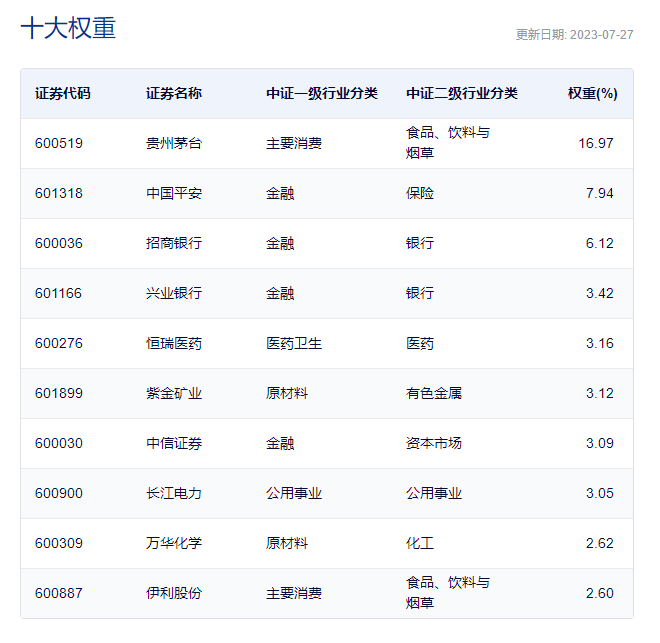Click the 证券名称 column header
The width and height of the screenshot is (660, 643).
(174, 93)
